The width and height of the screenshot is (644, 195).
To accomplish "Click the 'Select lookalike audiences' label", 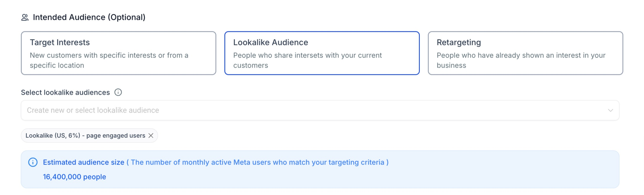I will [65, 92].
